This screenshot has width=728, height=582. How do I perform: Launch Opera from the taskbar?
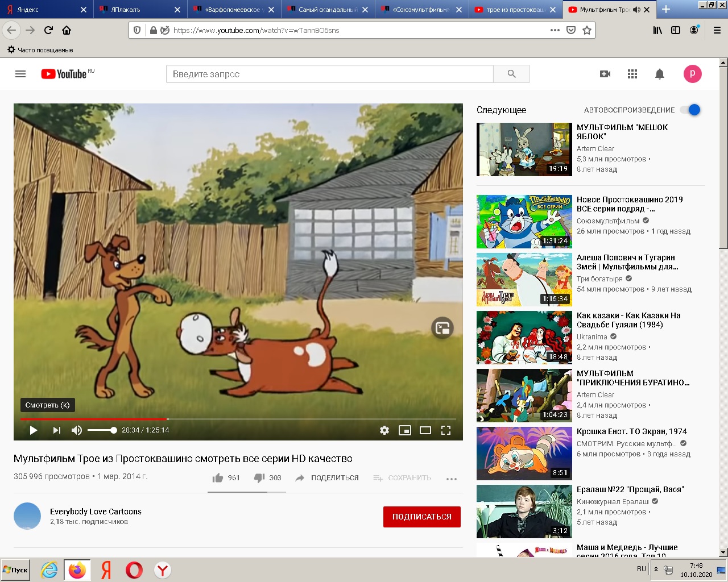pos(134,570)
